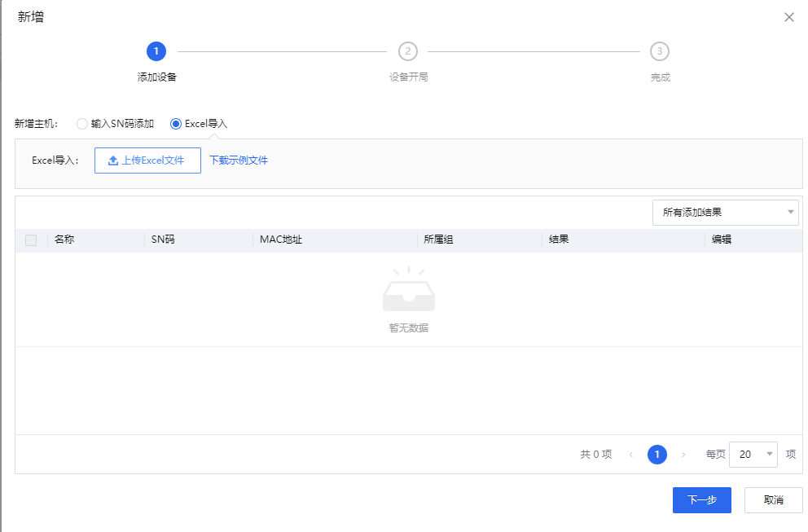Viewport: 808px width, 532px height.
Task: Cancel with the 取消 button
Action: click(x=773, y=500)
